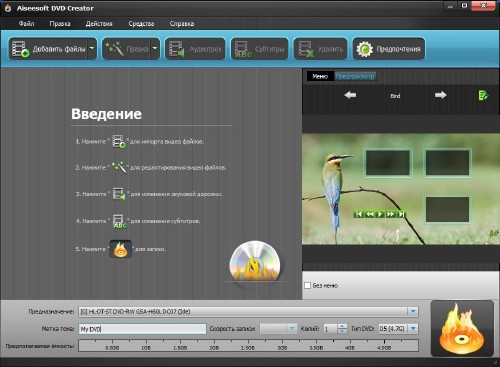Click the green edit menu template icon
The width and height of the screenshot is (500, 367).
[483, 95]
